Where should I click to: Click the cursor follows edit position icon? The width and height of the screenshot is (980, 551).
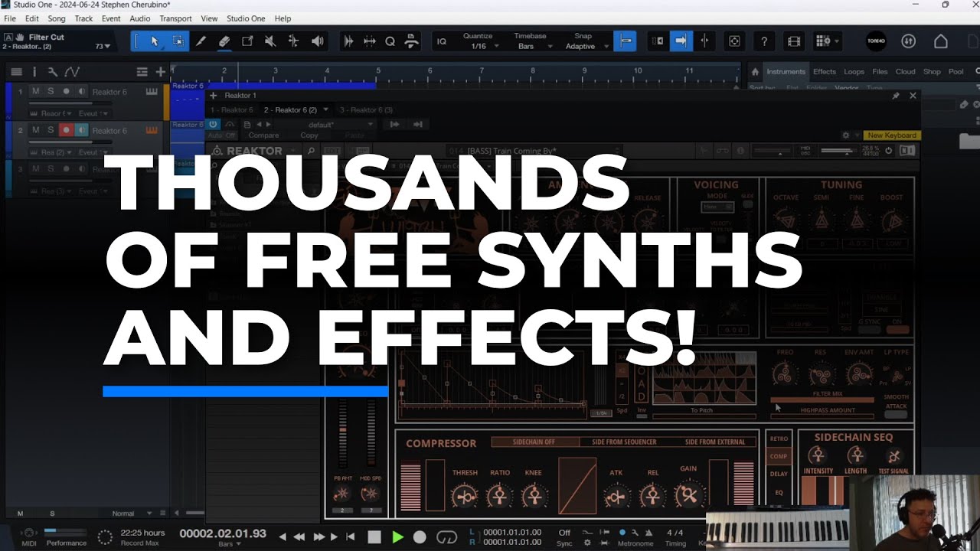click(704, 41)
